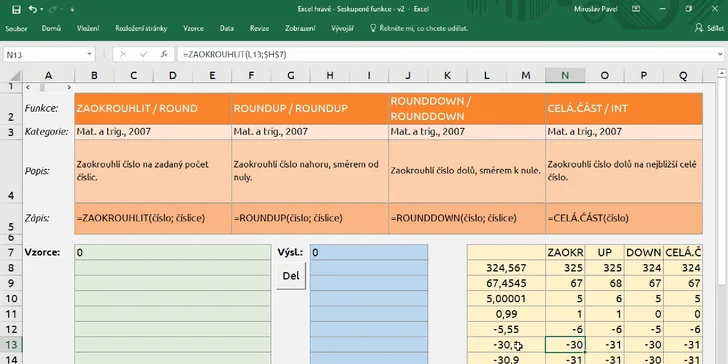Switch to the Vložení ribbon tab

pyautogui.click(x=88, y=28)
